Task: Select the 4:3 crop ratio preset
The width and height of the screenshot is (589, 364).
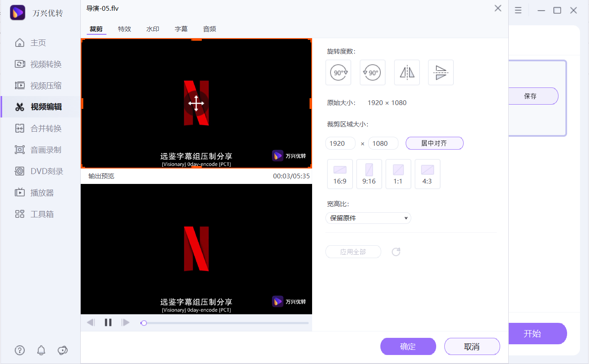Action: (428, 174)
